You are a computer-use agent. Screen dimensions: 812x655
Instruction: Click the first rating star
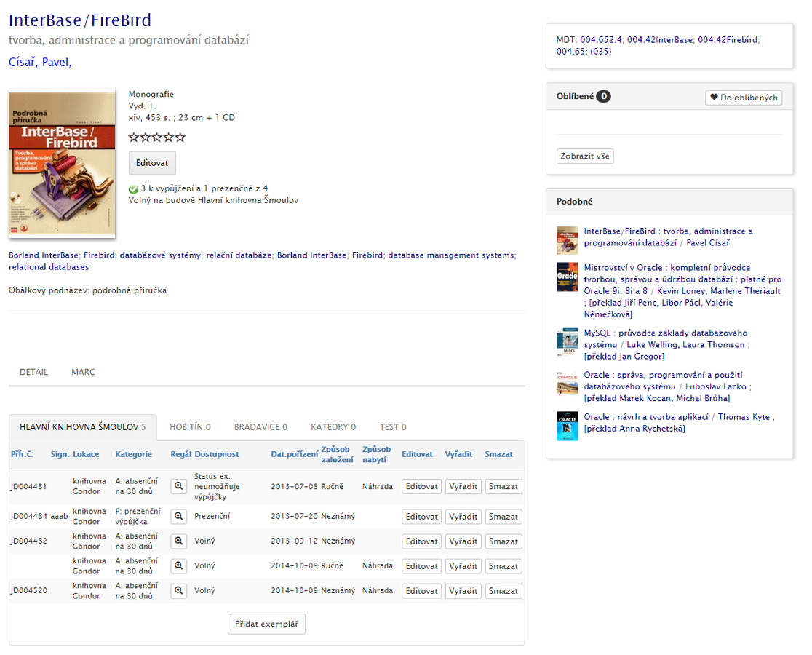point(134,138)
